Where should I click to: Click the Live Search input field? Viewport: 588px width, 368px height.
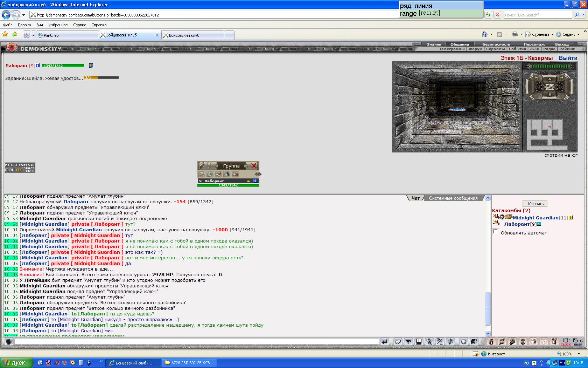click(538, 15)
